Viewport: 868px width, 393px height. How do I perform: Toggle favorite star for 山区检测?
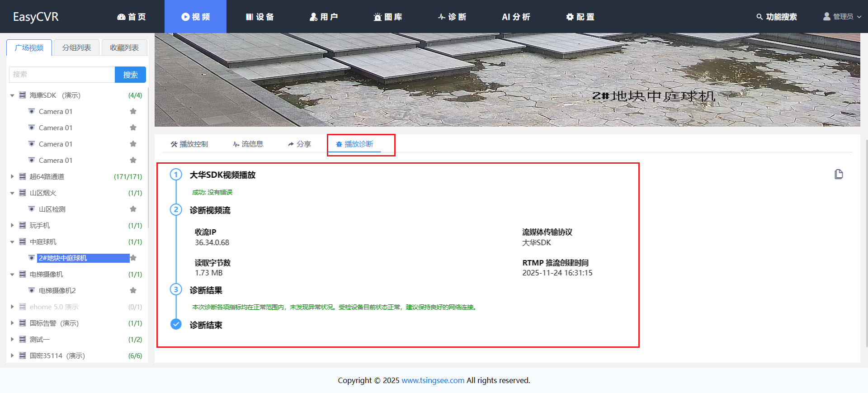(133, 209)
